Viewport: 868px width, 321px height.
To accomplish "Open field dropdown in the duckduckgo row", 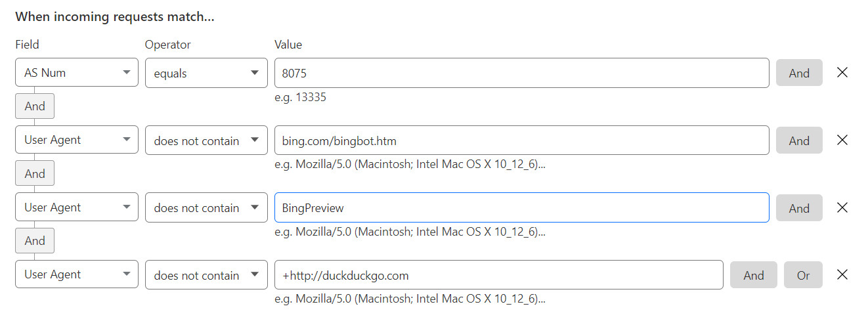I will pyautogui.click(x=77, y=275).
